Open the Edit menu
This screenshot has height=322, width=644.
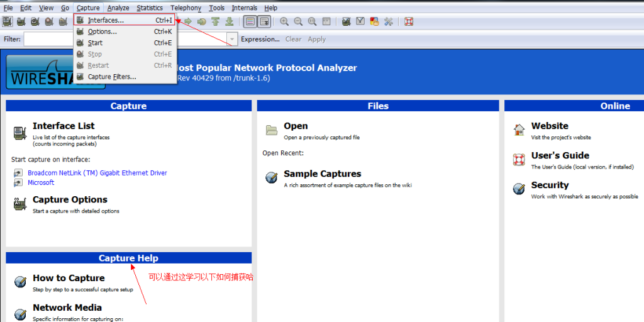(25, 8)
